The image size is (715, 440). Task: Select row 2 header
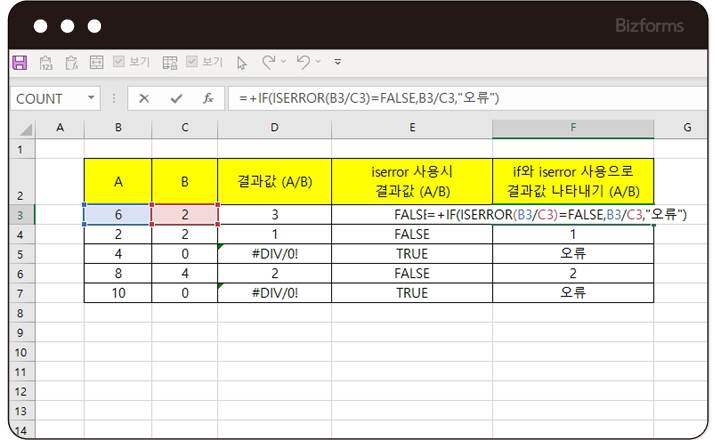21,181
